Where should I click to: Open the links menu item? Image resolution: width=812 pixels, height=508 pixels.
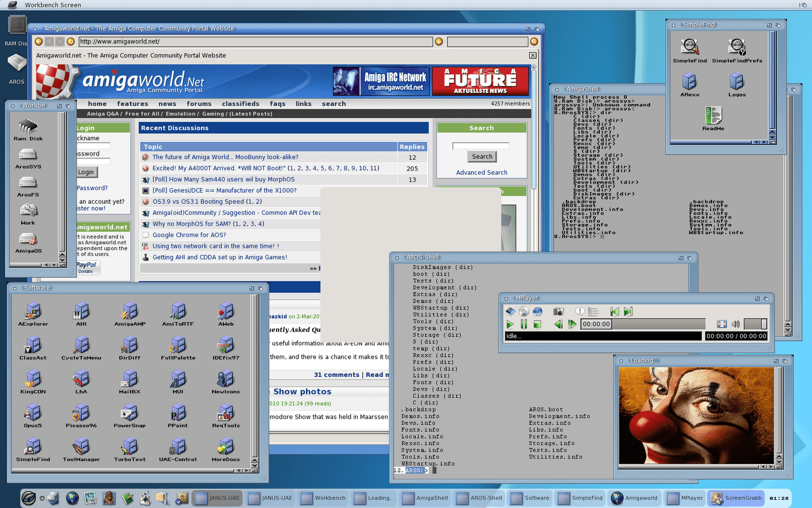click(x=303, y=104)
